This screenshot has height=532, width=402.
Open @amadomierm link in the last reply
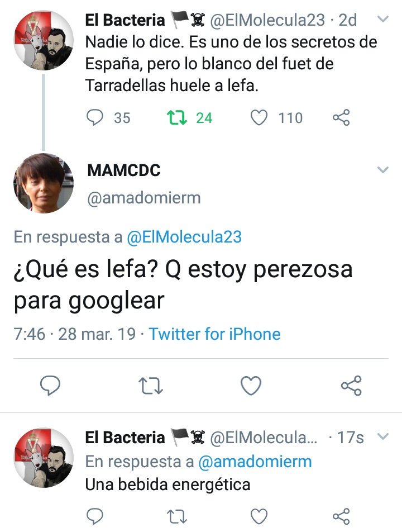click(x=255, y=462)
